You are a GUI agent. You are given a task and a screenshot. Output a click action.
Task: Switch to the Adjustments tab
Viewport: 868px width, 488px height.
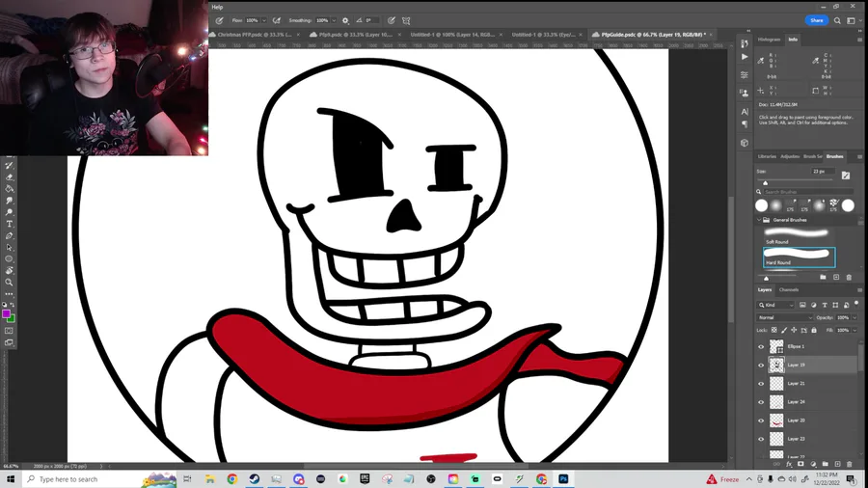pos(790,156)
